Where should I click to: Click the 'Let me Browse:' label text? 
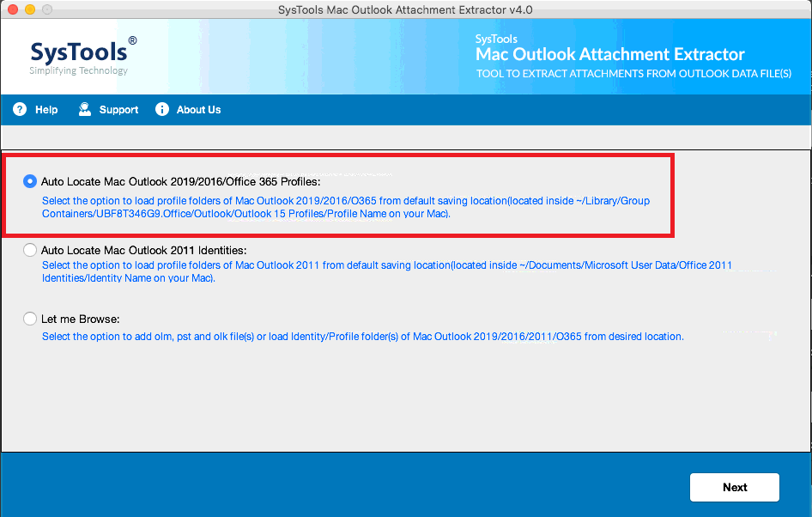tap(81, 319)
